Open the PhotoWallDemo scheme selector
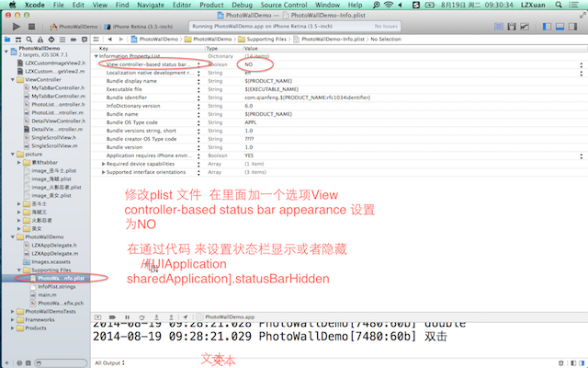Screen dimensions: 588x368 point(73,27)
